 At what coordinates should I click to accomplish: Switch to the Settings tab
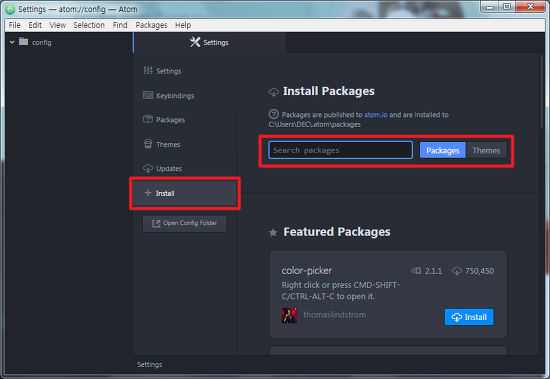[210, 42]
